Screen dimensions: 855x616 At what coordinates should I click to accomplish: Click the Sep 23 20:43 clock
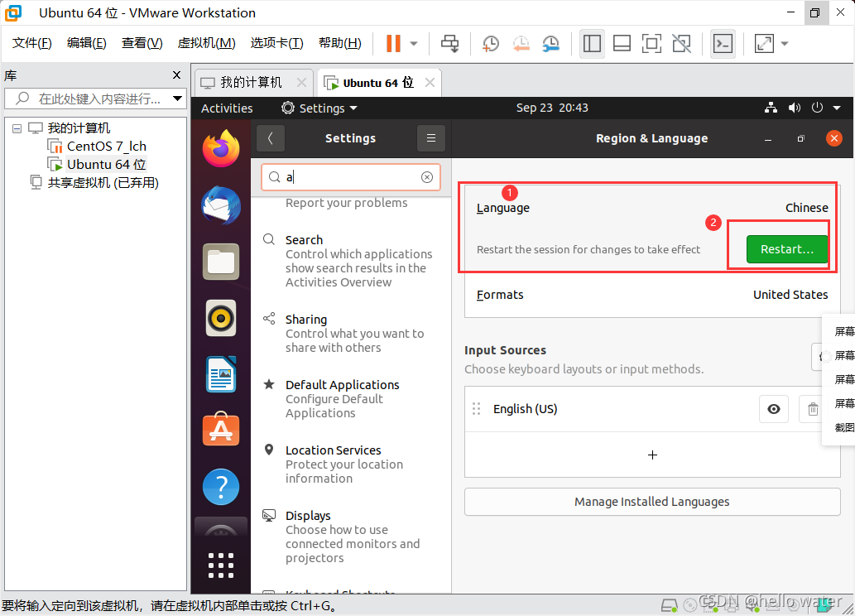(x=552, y=108)
